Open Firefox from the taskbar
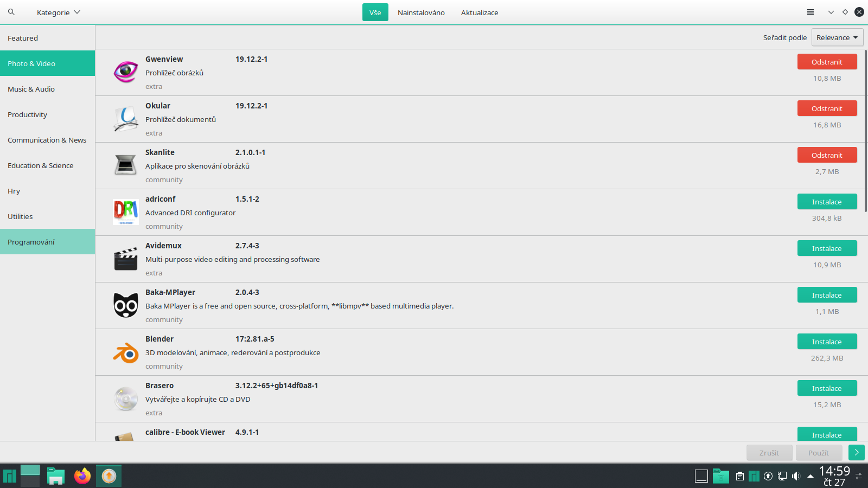 tap(82, 476)
